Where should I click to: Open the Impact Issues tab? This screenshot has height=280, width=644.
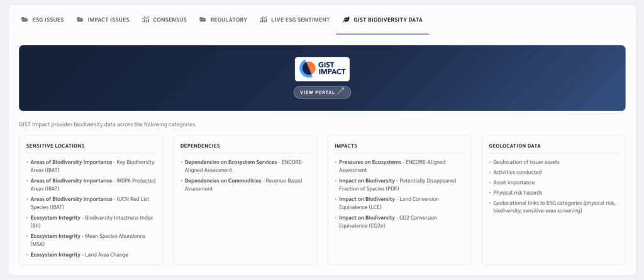pyautogui.click(x=108, y=20)
